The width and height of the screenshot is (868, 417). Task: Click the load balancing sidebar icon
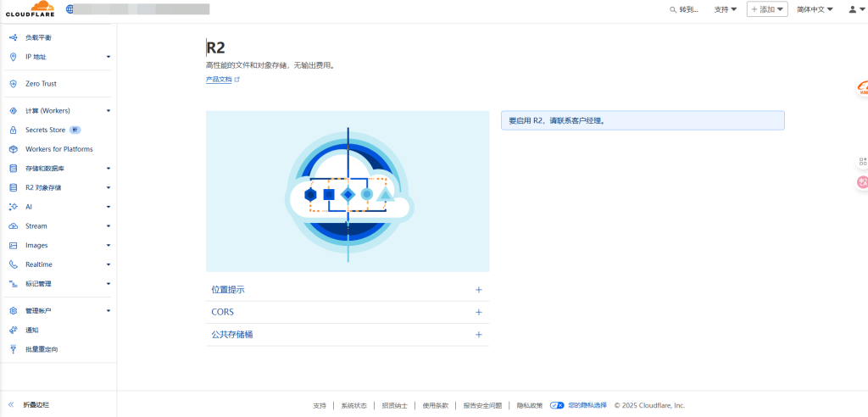[14, 37]
